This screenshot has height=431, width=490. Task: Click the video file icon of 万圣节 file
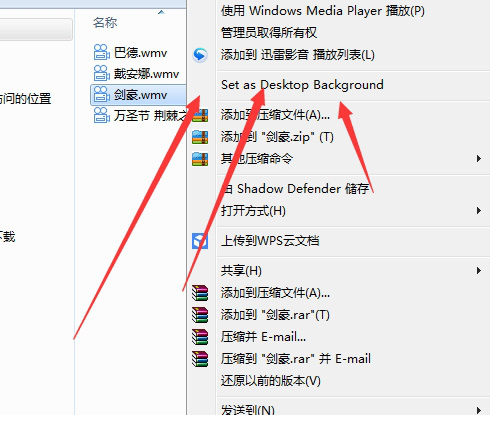101,115
